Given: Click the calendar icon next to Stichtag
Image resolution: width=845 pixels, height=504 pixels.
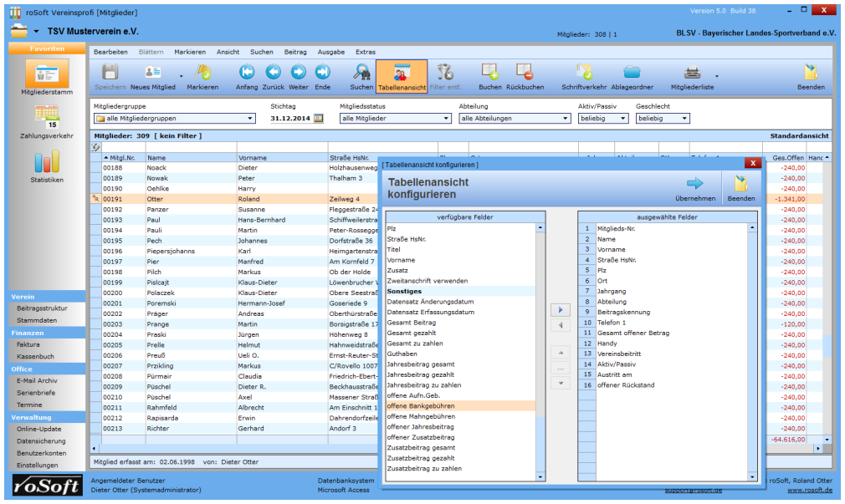Looking at the screenshot, I should point(318,119).
